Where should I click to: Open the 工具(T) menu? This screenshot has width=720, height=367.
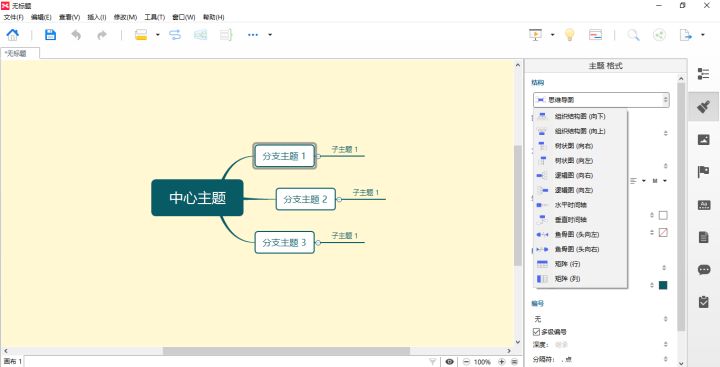pos(154,17)
